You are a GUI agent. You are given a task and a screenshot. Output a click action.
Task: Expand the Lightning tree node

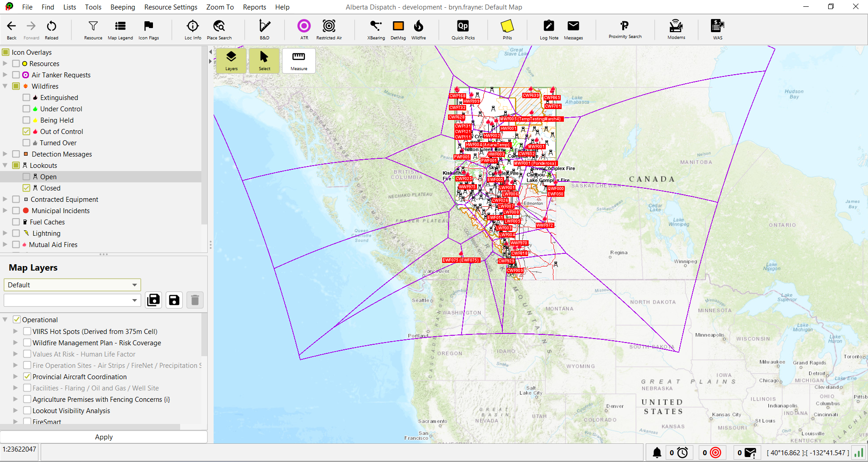point(5,233)
